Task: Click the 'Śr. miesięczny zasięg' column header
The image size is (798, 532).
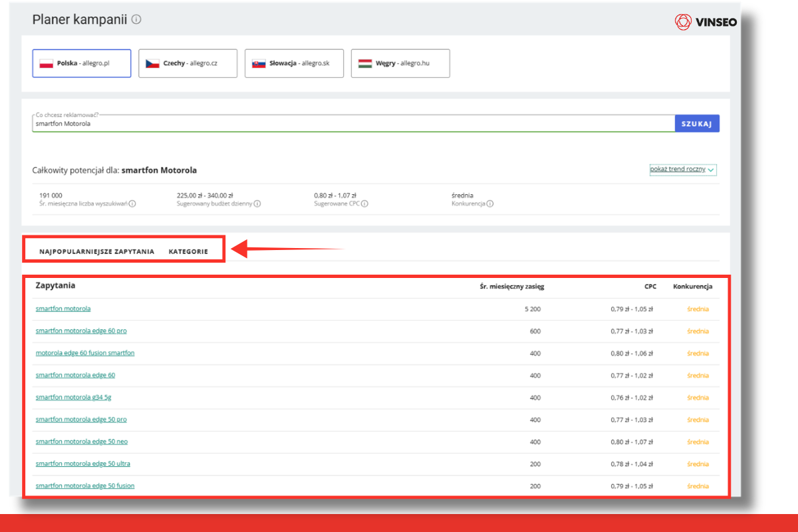Action: tap(512, 287)
